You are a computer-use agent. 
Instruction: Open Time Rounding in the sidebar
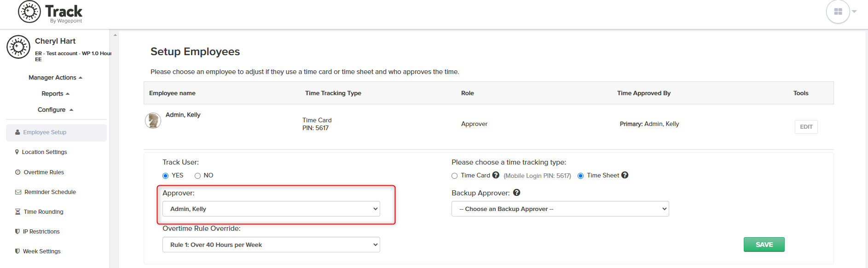pos(43,212)
